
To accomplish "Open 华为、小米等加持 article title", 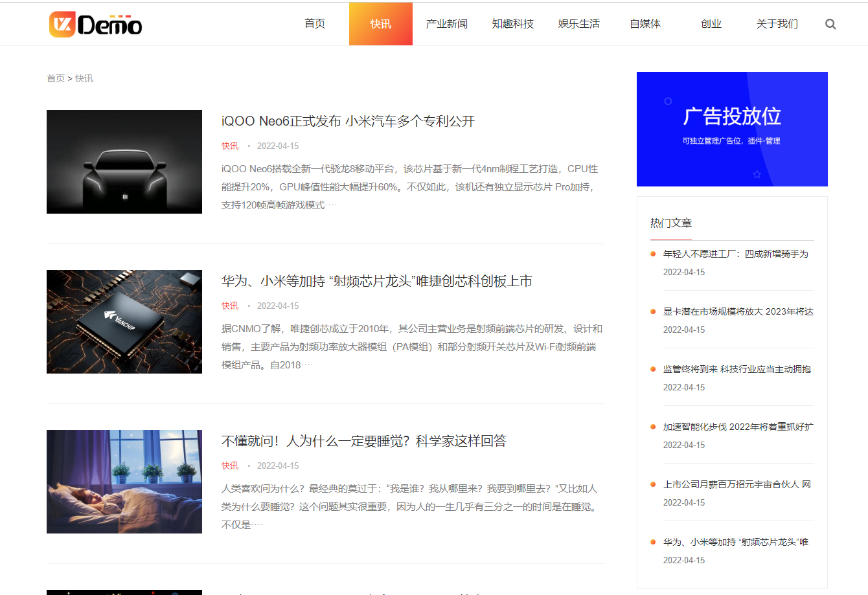I will coord(377,281).
